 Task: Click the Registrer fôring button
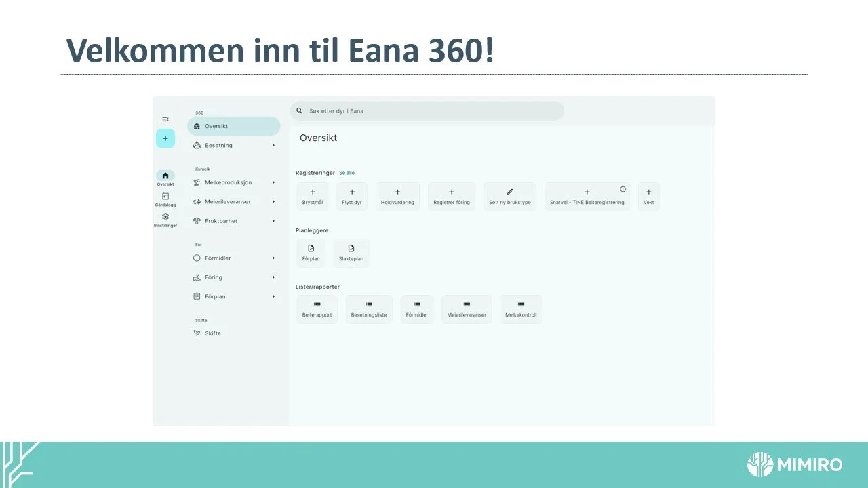[x=452, y=197]
